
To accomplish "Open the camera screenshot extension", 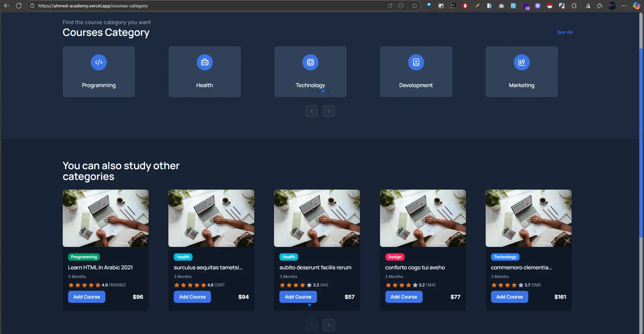I will [x=501, y=6].
